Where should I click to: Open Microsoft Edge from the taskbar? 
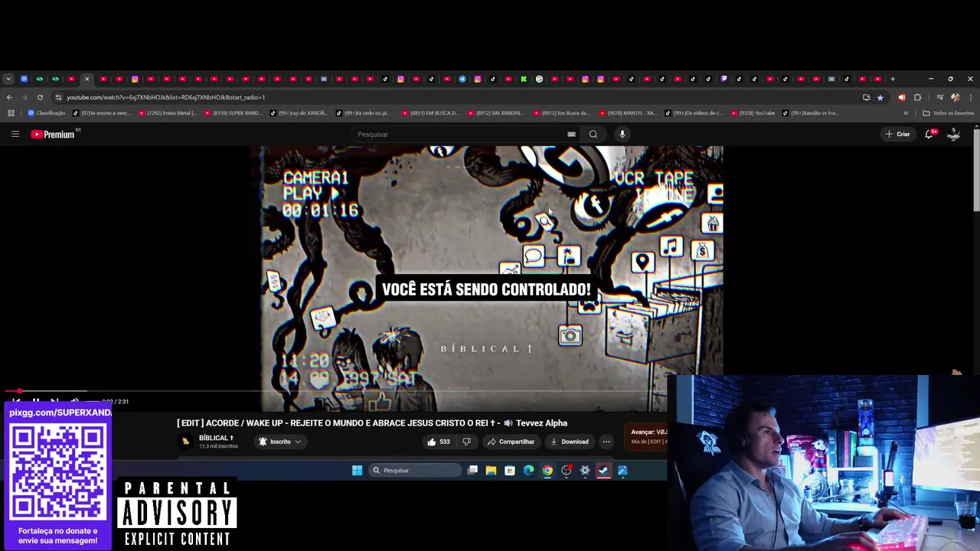(528, 470)
